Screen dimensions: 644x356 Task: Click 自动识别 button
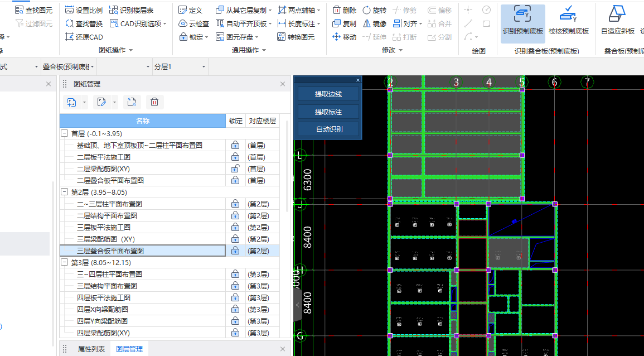pos(328,129)
